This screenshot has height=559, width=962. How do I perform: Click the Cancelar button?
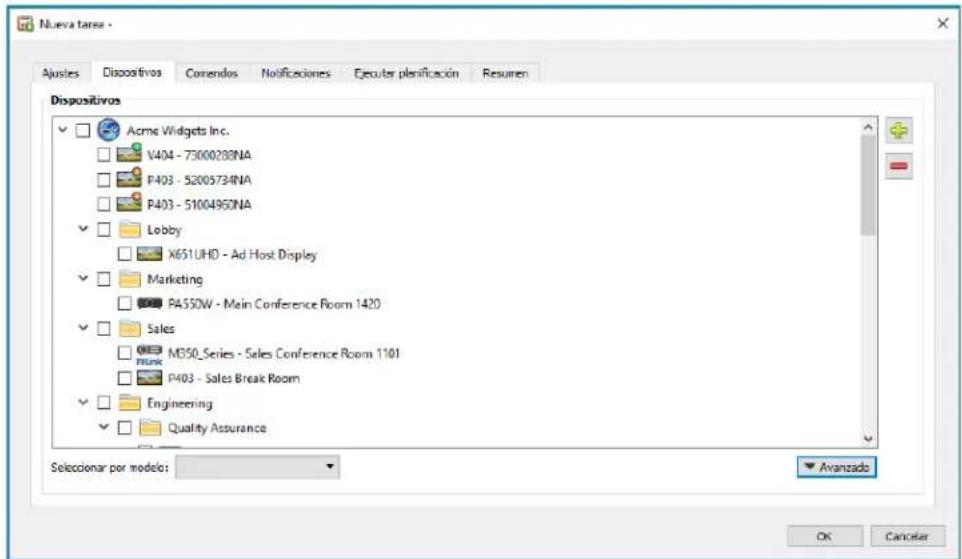pyautogui.click(x=906, y=536)
